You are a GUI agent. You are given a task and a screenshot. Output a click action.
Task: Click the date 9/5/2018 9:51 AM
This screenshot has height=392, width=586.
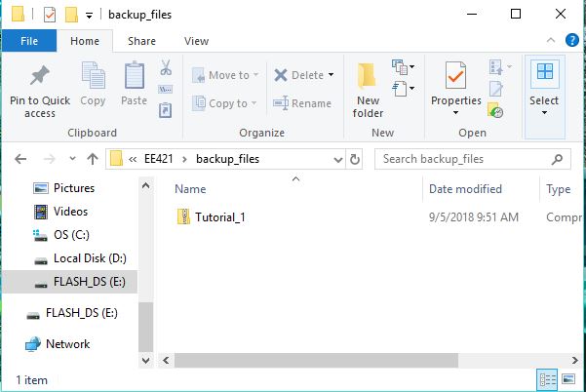474,217
